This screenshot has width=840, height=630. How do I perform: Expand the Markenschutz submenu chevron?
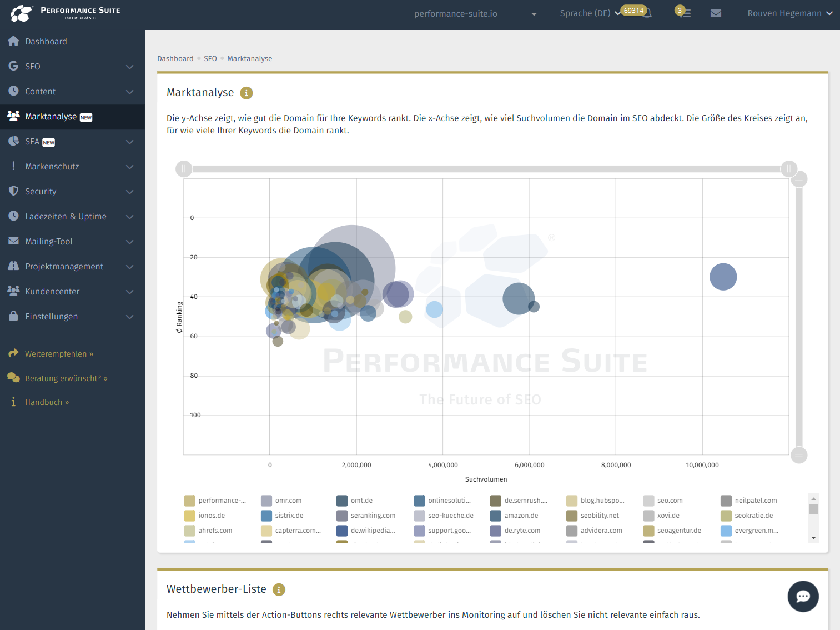point(129,167)
